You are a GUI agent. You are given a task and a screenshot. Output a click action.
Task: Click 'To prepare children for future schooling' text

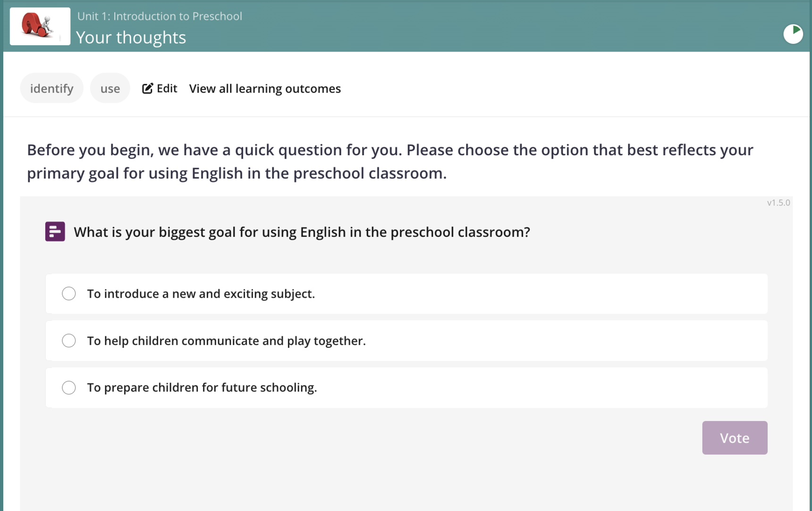(x=202, y=387)
